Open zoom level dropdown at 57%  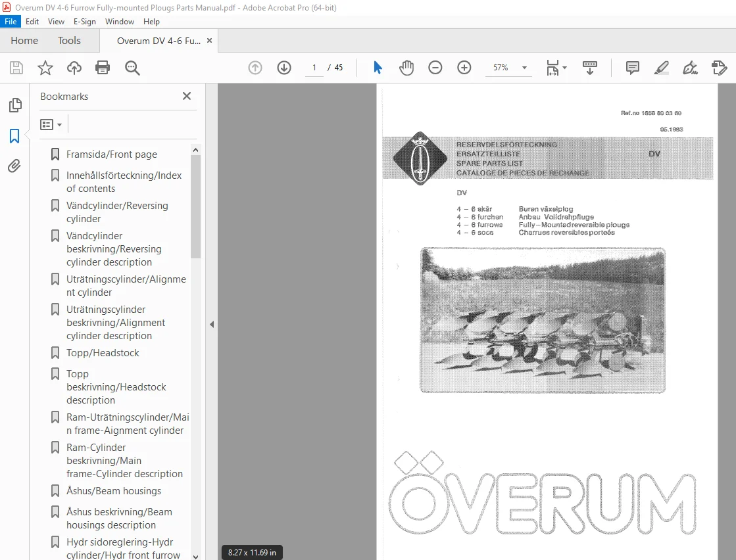point(524,68)
